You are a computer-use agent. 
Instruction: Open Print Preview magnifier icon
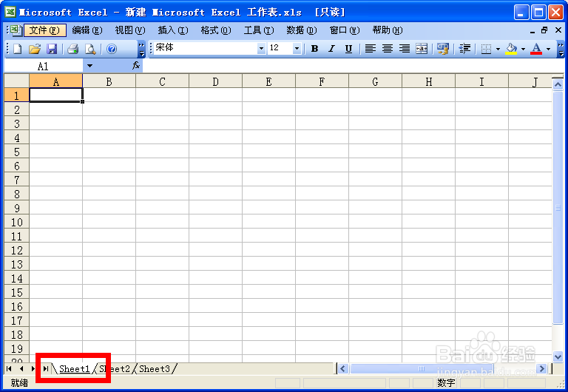tap(90, 49)
